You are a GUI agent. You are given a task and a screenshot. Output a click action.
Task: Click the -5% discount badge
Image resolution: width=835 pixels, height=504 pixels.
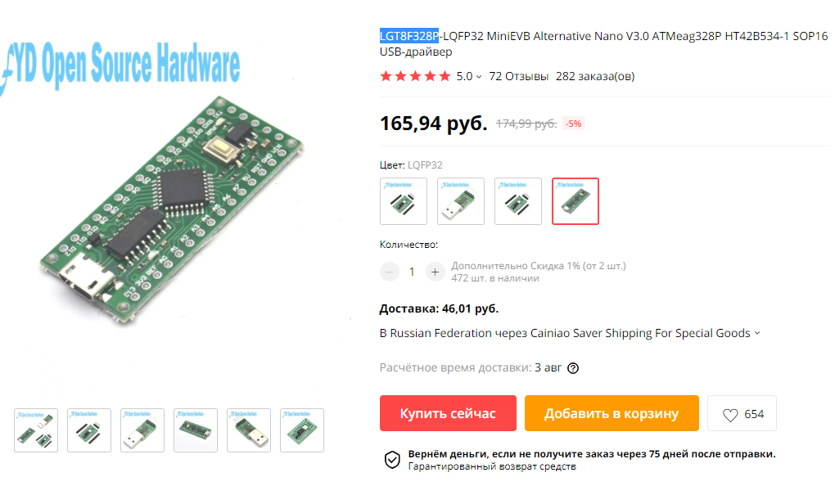click(574, 124)
